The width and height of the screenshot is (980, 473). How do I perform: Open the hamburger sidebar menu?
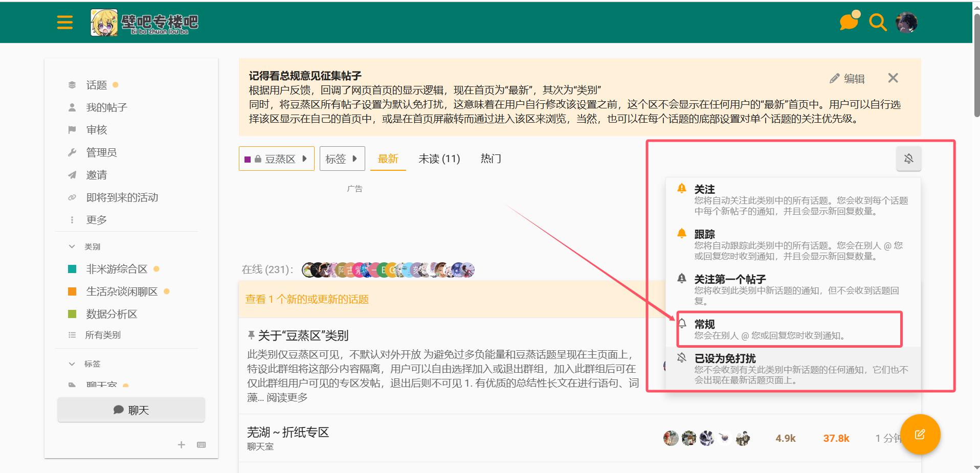click(x=64, y=22)
